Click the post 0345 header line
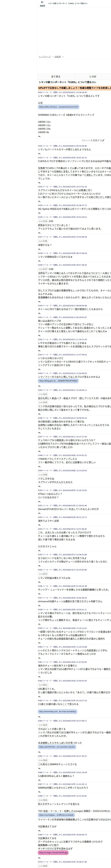The height and width of the screenshot is (868, 111). (62, 390)
